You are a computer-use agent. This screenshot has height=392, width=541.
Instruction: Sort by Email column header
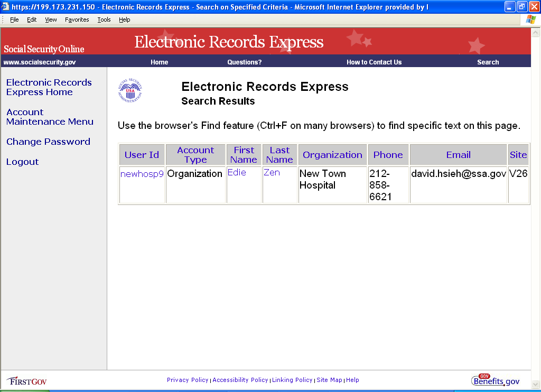459,155
